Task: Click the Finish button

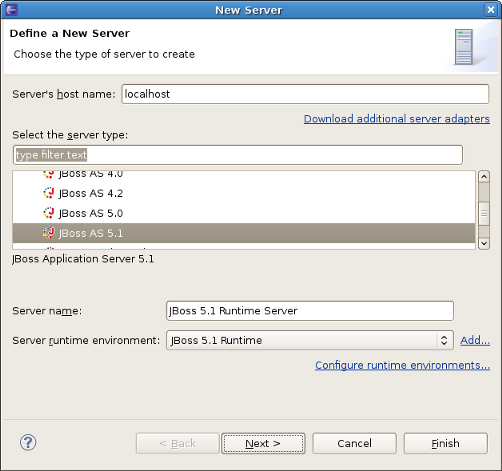Action: point(446,443)
